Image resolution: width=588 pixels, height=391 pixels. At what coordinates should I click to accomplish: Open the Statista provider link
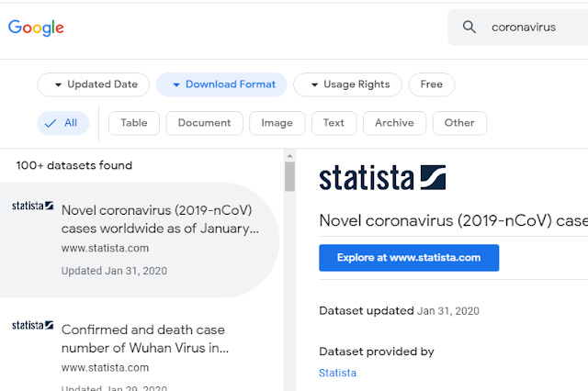coord(337,373)
